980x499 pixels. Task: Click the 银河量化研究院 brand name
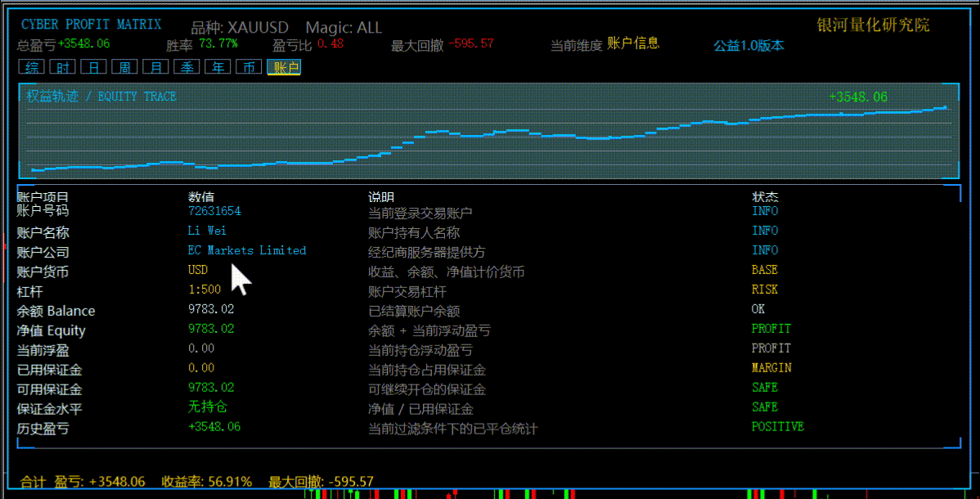(x=873, y=25)
